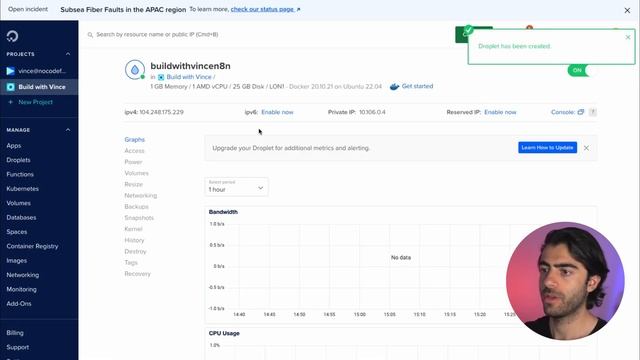Viewport: 640px width, 360px height.
Task: Open the Build with Vince project link under droplet name
Action: pyautogui.click(x=189, y=77)
